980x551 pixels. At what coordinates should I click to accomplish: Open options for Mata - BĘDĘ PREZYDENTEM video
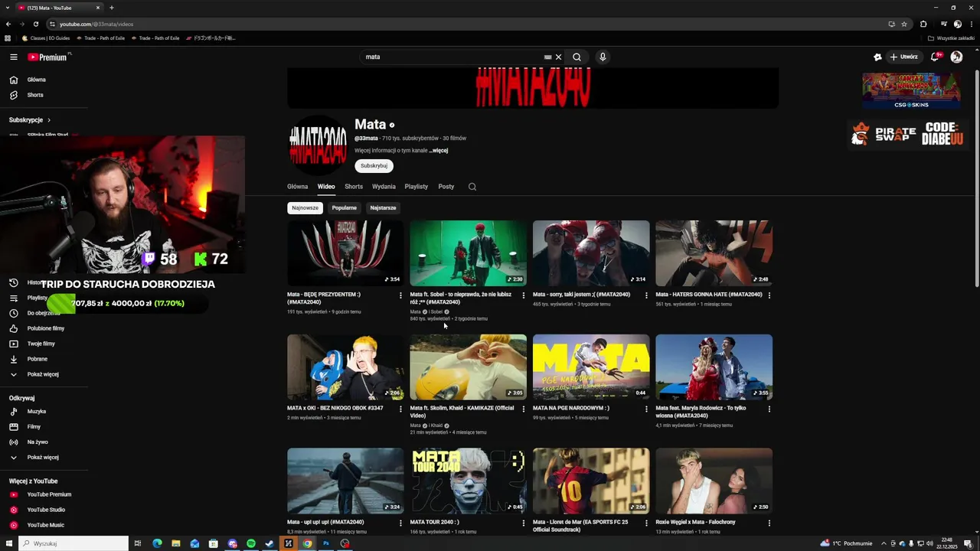[x=400, y=295]
